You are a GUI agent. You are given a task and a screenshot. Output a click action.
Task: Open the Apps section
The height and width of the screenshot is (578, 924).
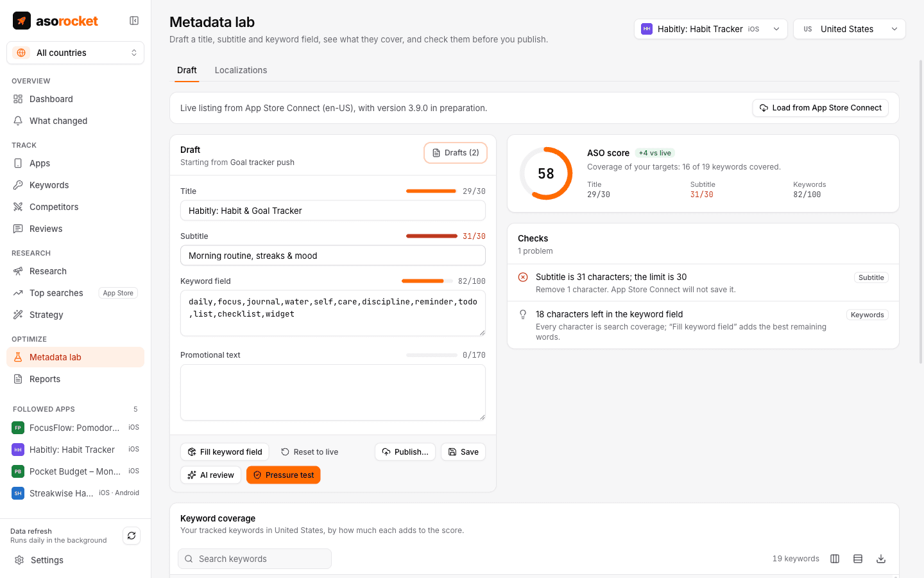pyautogui.click(x=75, y=163)
